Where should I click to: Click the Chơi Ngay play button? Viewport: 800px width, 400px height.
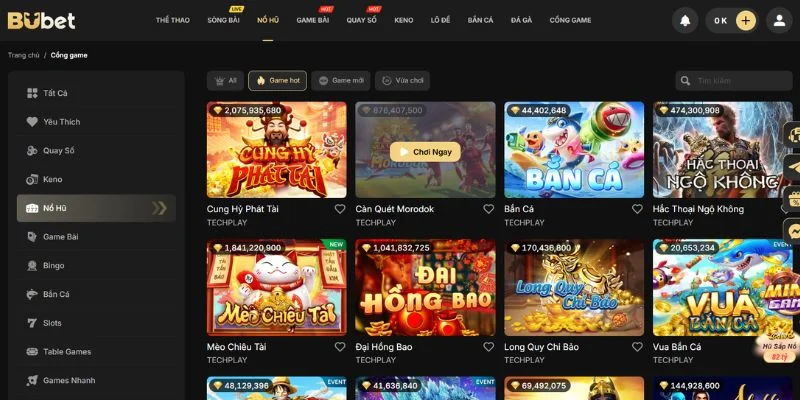(425, 152)
